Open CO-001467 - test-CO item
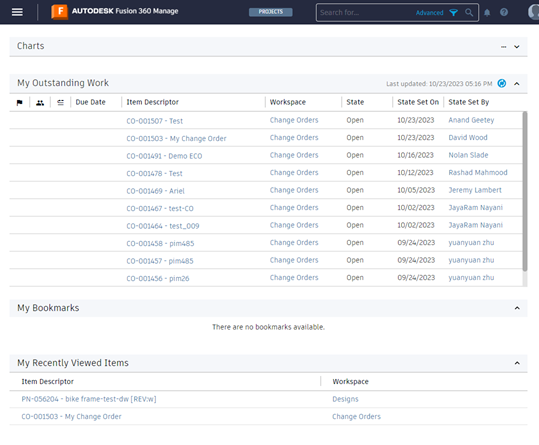Screen dimensions: 539x445 (160, 209)
